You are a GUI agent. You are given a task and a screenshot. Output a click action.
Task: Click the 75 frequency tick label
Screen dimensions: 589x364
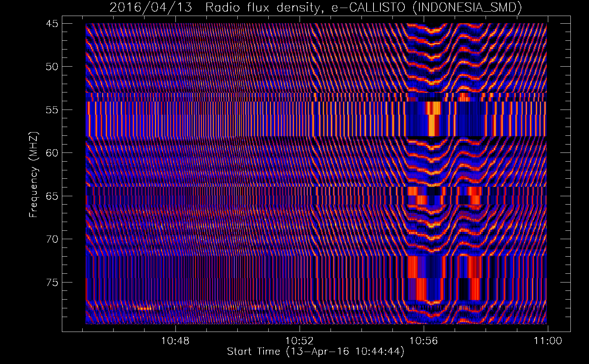52,282
